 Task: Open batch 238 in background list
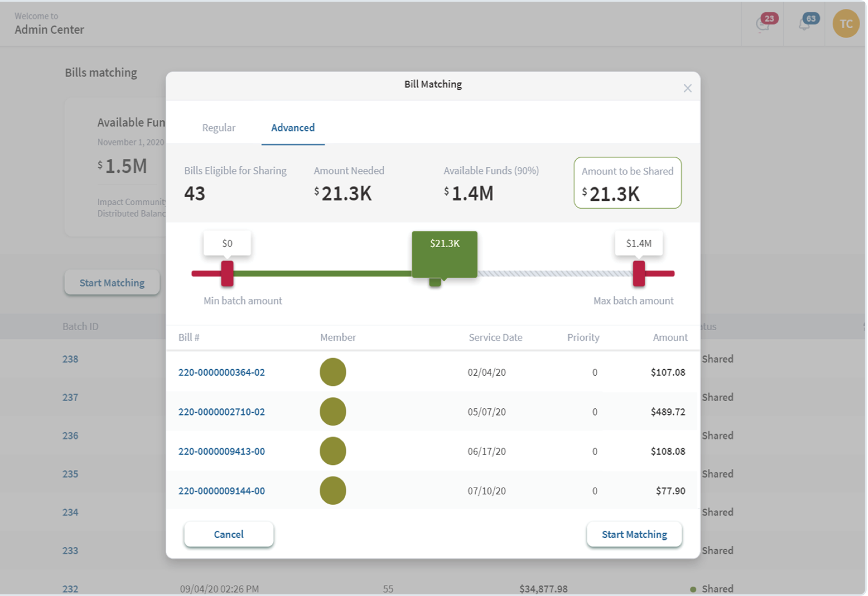(x=70, y=359)
